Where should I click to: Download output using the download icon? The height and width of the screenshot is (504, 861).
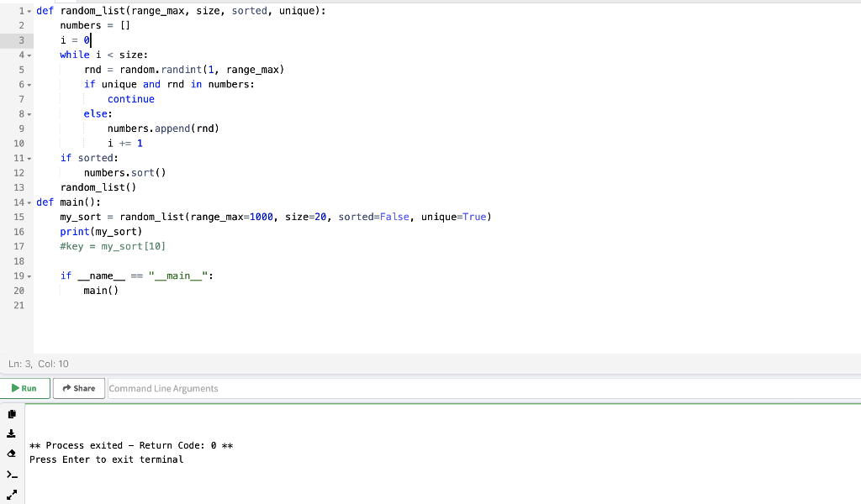tap(12, 433)
